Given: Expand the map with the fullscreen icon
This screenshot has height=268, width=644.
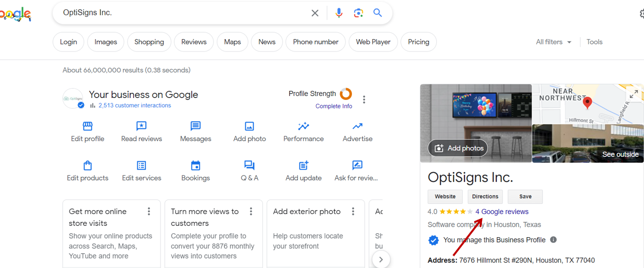Looking at the screenshot, I should (x=634, y=94).
